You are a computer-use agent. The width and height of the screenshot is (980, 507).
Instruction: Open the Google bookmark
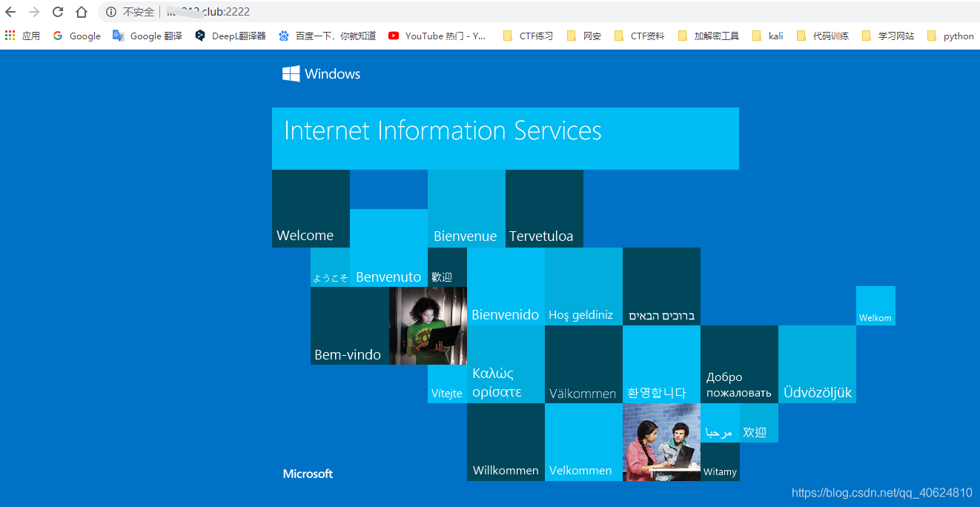pyautogui.click(x=77, y=36)
